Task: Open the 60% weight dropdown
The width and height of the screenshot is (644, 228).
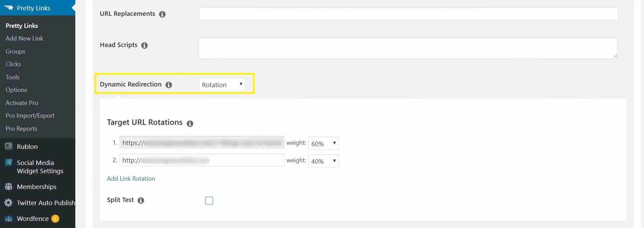Action: click(x=323, y=143)
